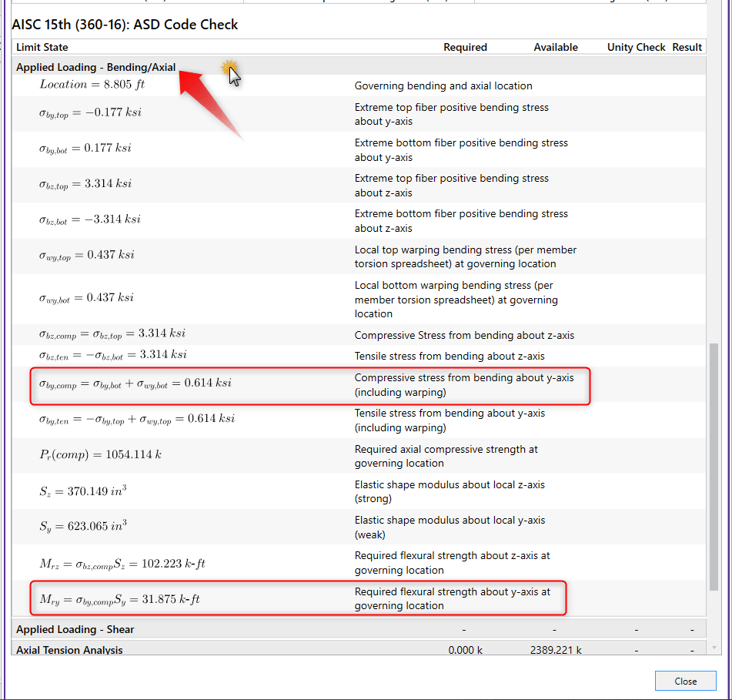Click the Mrz = 102.223 k-ft equation

point(122,563)
